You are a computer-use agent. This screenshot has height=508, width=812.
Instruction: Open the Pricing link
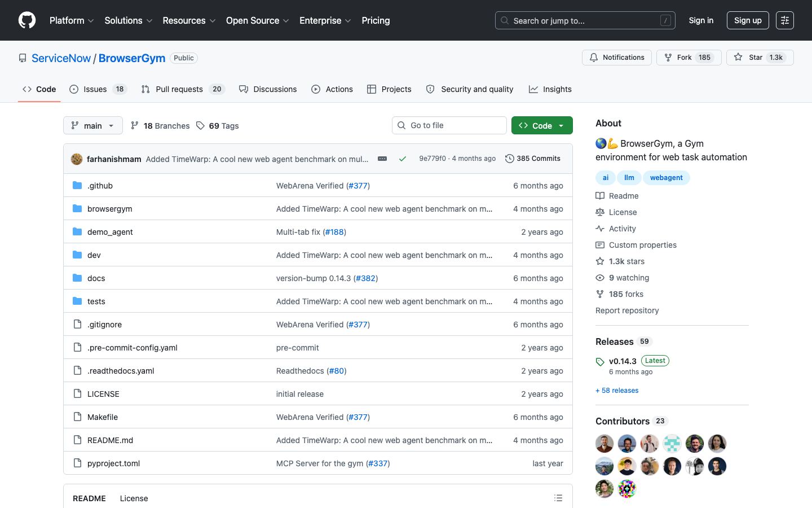(x=376, y=20)
